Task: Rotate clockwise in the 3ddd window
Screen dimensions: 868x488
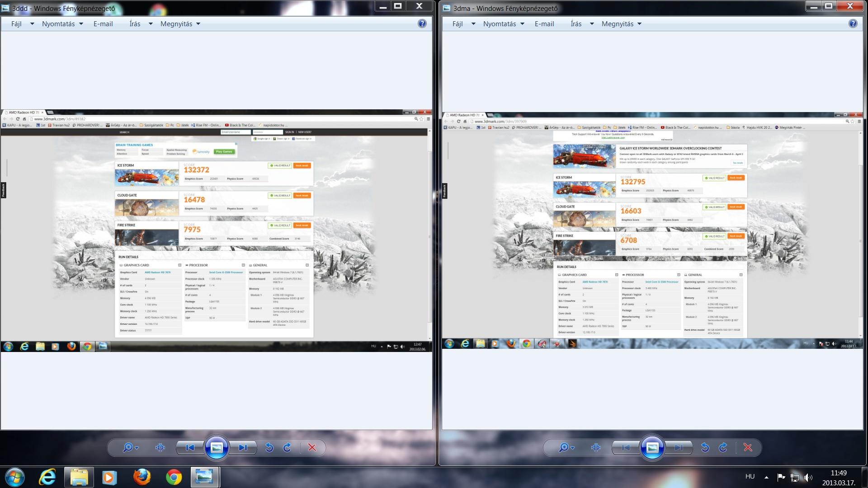Action: click(287, 447)
